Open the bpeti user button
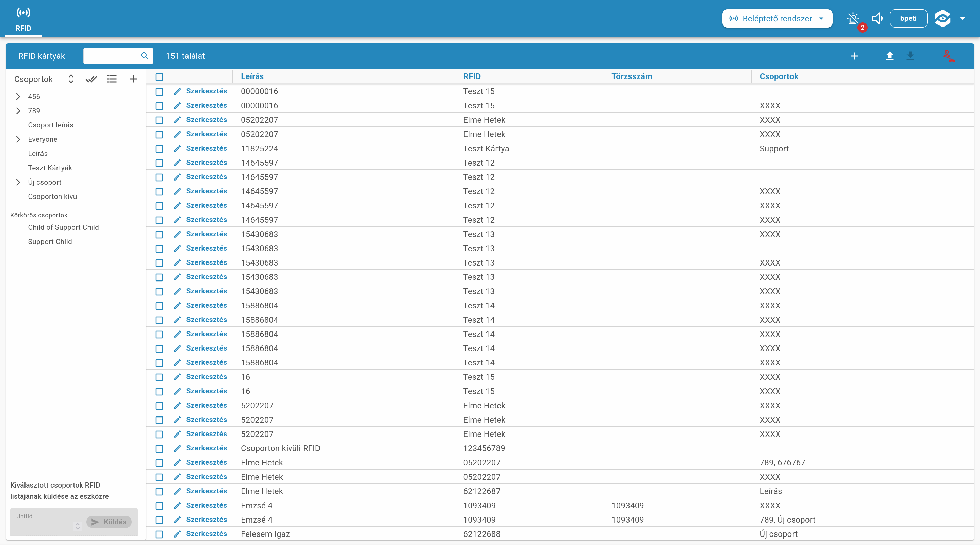Viewport: 980px width, 545px height. click(908, 19)
